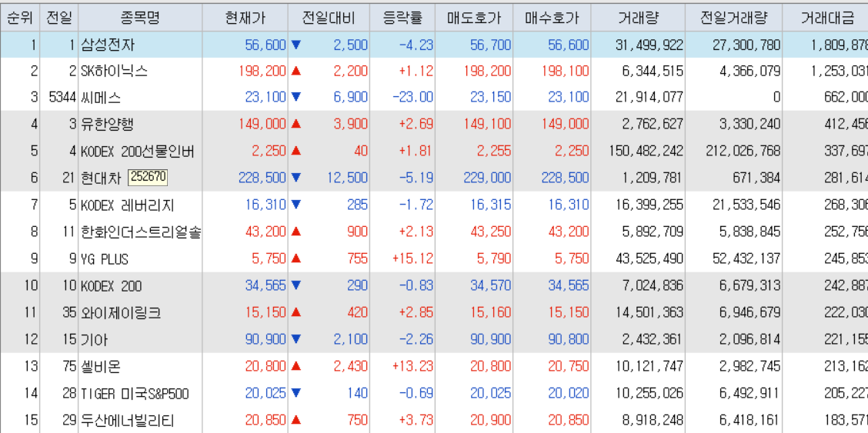The image size is (868, 433).
Task: Click the 전일거래량 column header
Action: (734, 18)
